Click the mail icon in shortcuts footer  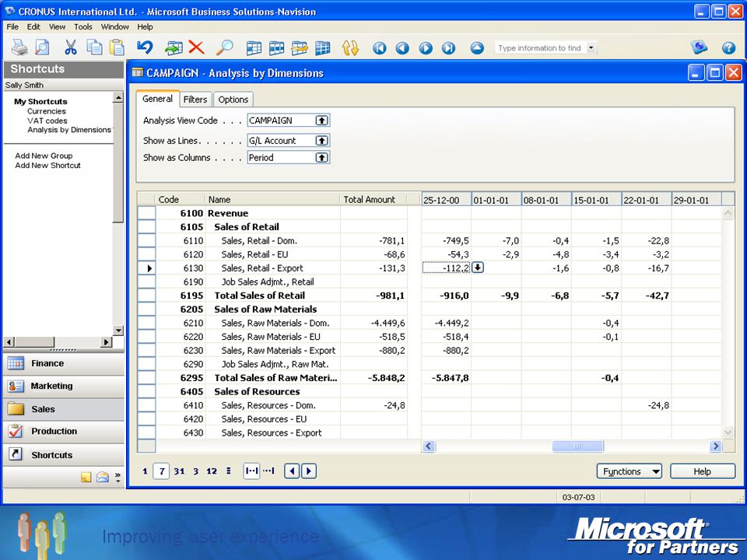coord(103,477)
